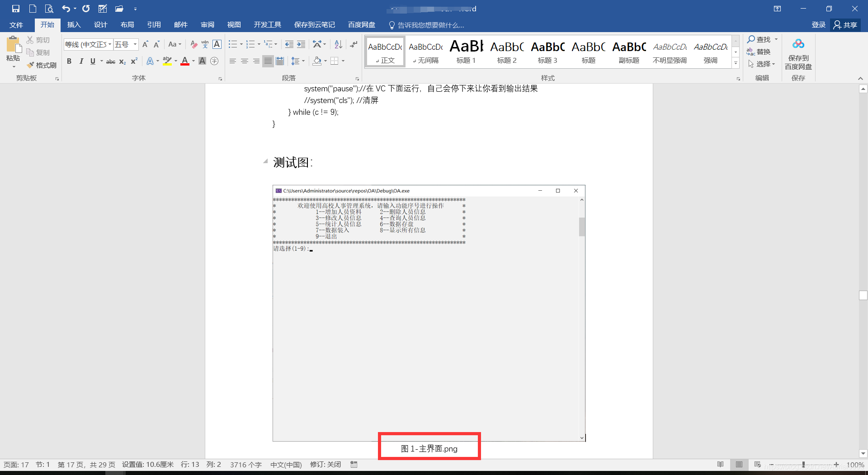Toggle italic formatting
This screenshot has width=868, height=475.
tap(81, 61)
